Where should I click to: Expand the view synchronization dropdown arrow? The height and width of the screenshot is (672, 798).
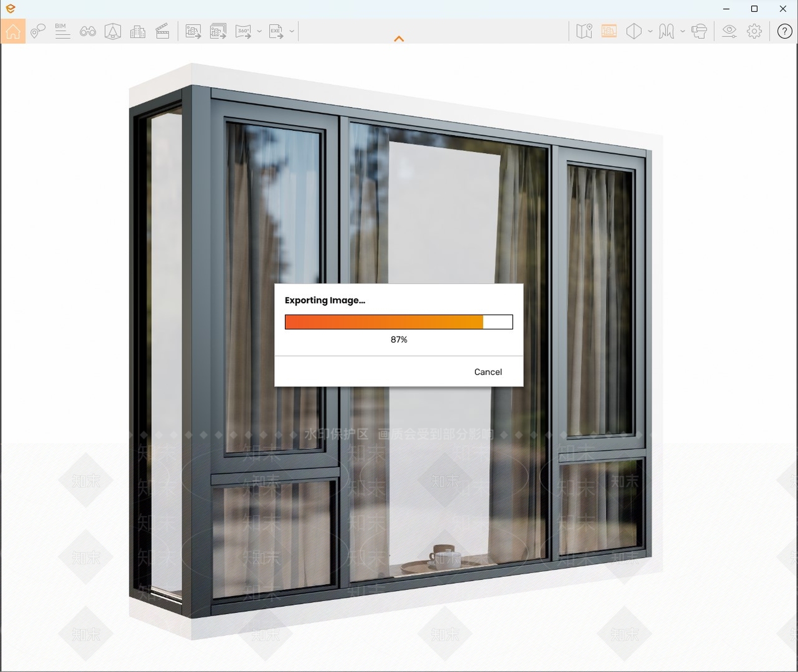(x=650, y=31)
